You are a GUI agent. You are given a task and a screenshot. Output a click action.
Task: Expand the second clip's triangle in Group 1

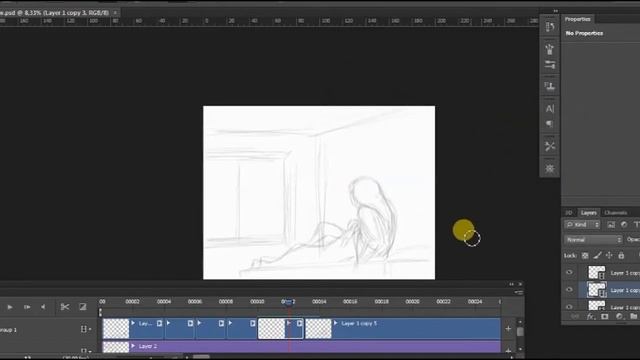[x=168, y=323]
